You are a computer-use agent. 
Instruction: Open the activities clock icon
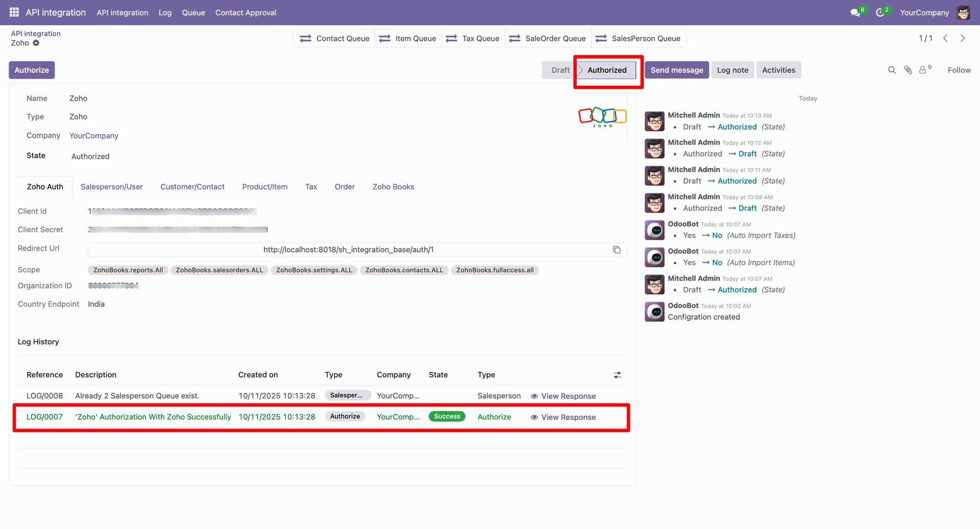(x=880, y=12)
